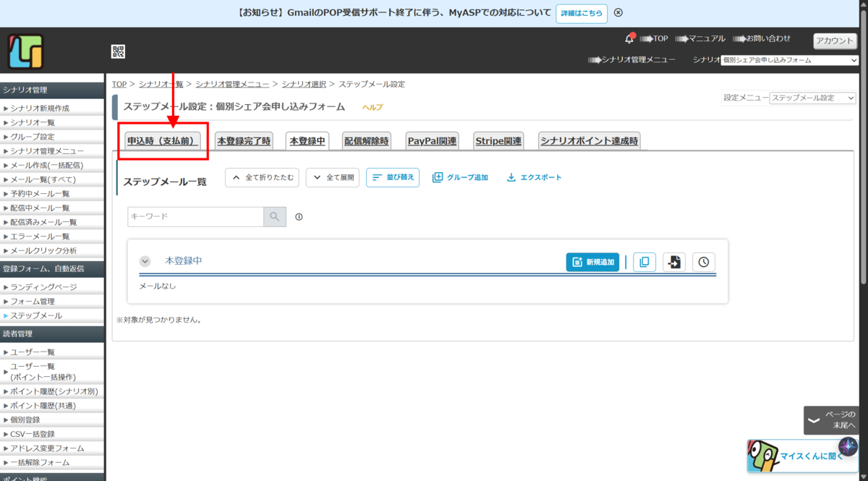Click the アカウント button
This screenshot has width=868, height=481.
[x=835, y=41]
